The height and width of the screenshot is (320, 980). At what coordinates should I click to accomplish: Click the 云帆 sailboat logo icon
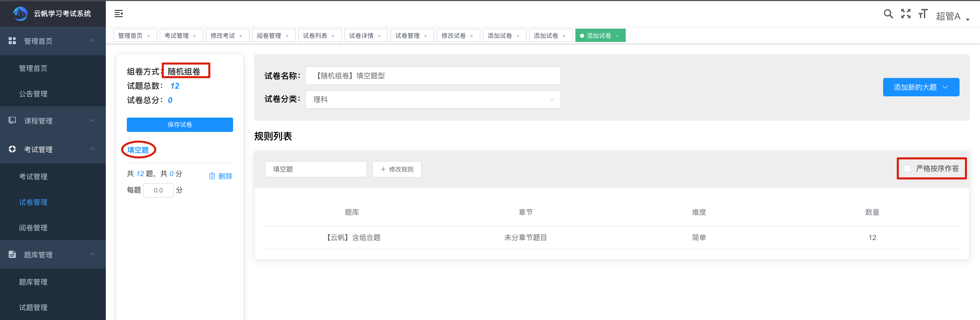[20, 14]
